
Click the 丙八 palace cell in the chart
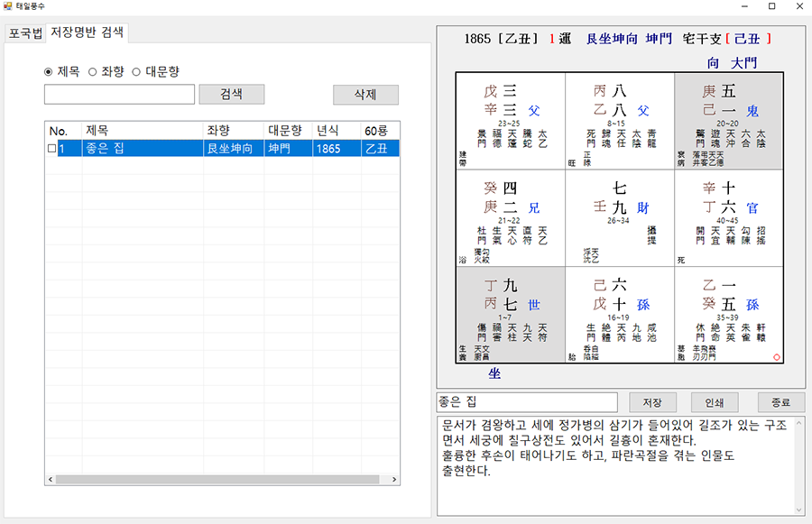[x=620, y=121]
